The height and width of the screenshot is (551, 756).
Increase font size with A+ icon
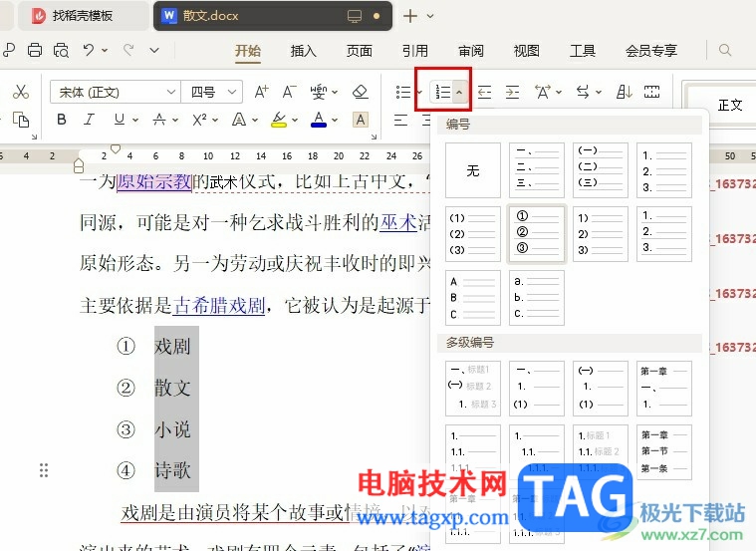click(261, 92)
